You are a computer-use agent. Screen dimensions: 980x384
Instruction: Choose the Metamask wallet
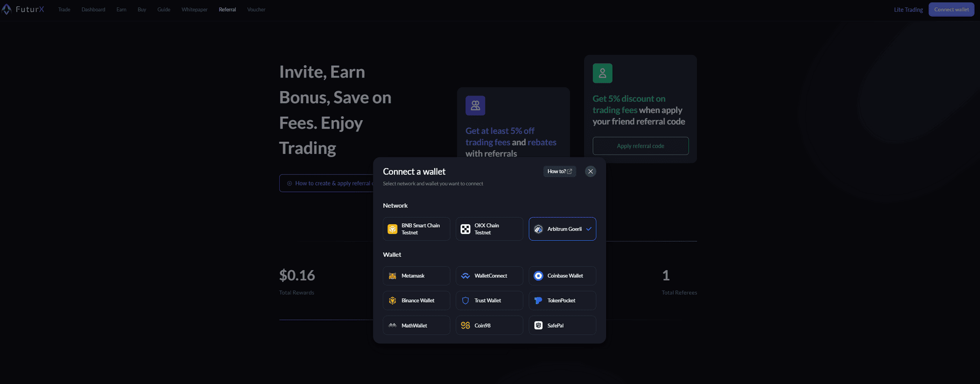point(416,276)
